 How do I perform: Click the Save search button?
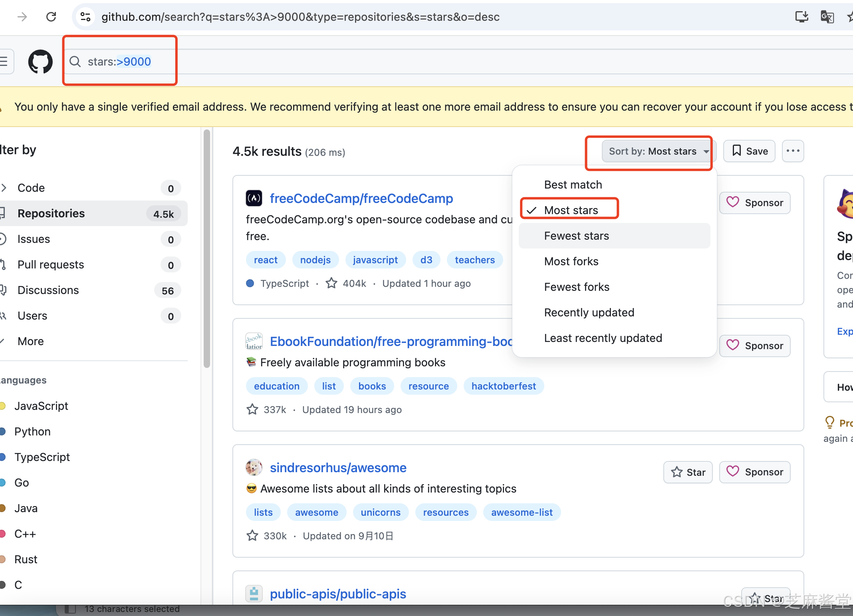(x=749, y=151)
